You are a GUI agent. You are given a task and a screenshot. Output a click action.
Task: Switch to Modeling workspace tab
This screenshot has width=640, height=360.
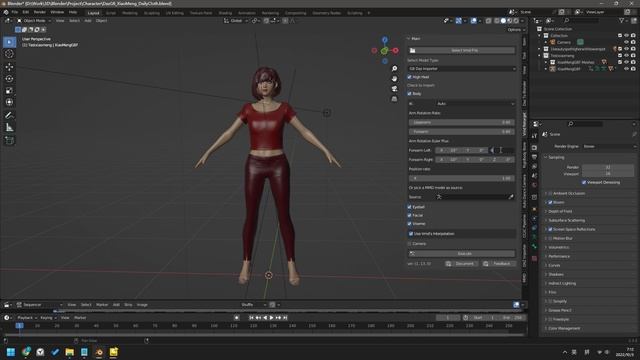(130, 13)
